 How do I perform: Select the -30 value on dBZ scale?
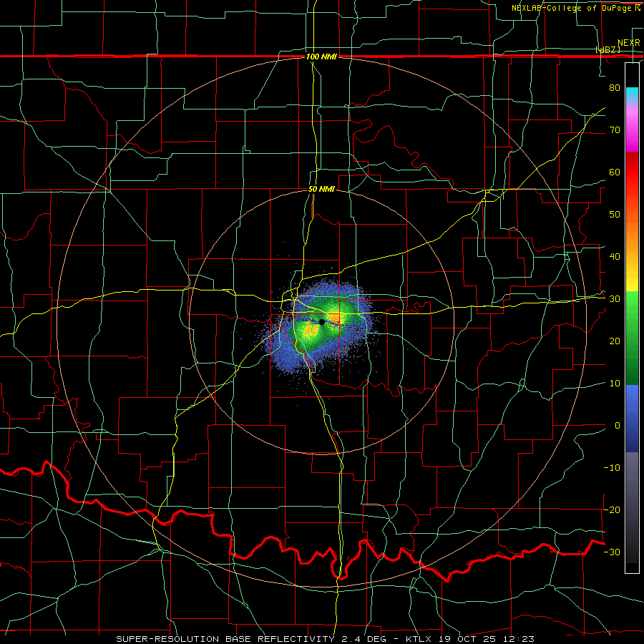tap(612, 552)
